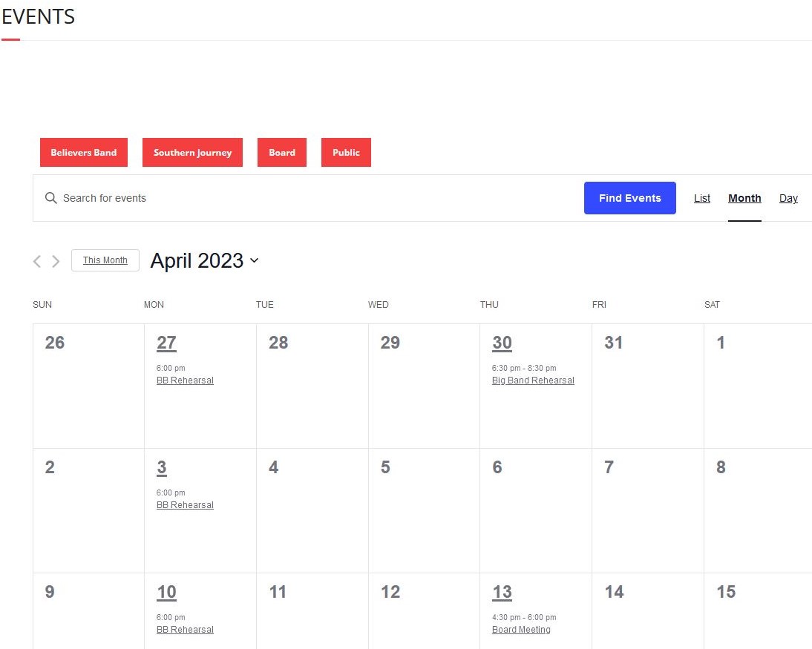Select day 8 cell number
The image size is (812, 649).
pyautogui.click(x=721, y=467)
